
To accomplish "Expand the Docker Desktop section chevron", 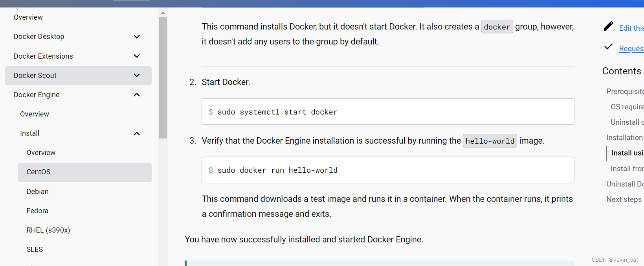I will point(137,37).
